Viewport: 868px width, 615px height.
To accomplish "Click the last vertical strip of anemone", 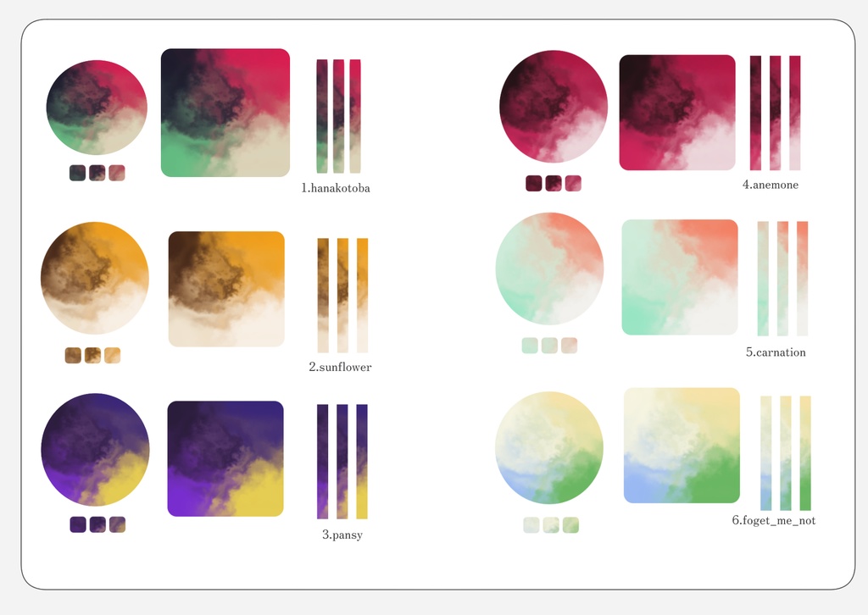I will (795, 113).
